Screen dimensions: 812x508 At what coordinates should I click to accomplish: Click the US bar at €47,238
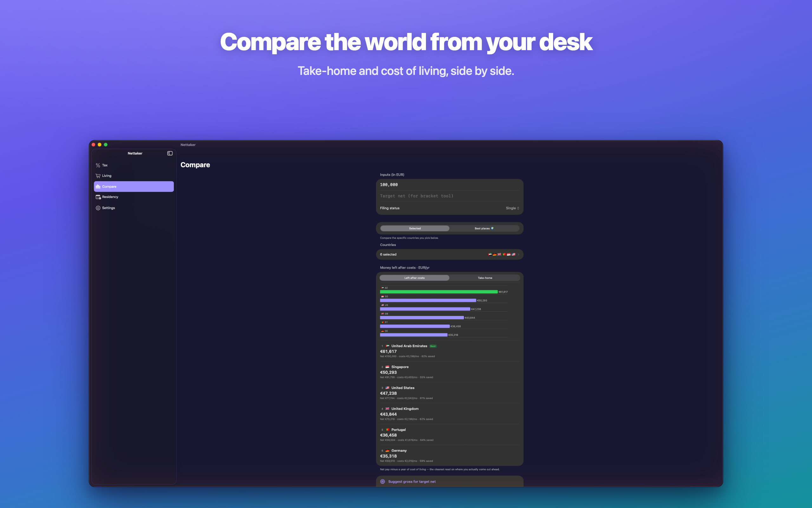coord(425,309)
